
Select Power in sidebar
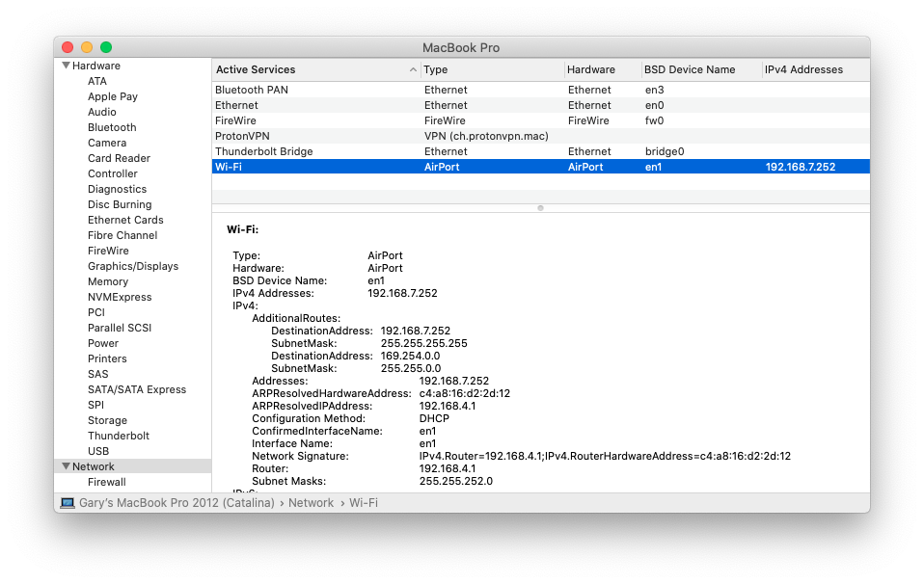click(x=103, y=343)
